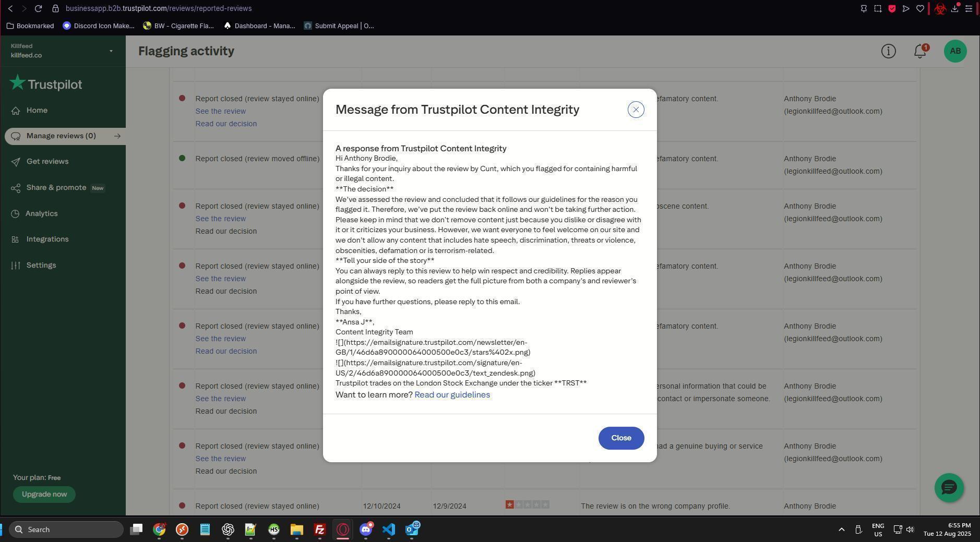Open the Dashboard - Mana... bookmark
The width and height of the screenshot is (980, 542).
[x=259, y=26]
